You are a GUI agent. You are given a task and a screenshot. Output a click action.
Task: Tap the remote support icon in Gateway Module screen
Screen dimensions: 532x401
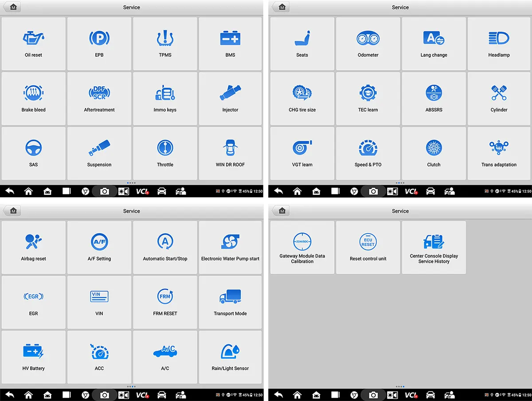[x=450, y=395]
